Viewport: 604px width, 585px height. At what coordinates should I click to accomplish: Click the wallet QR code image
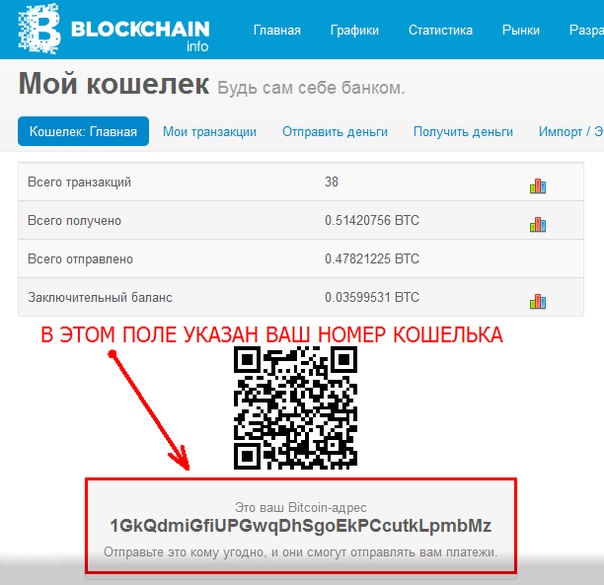tap(295, 407)
